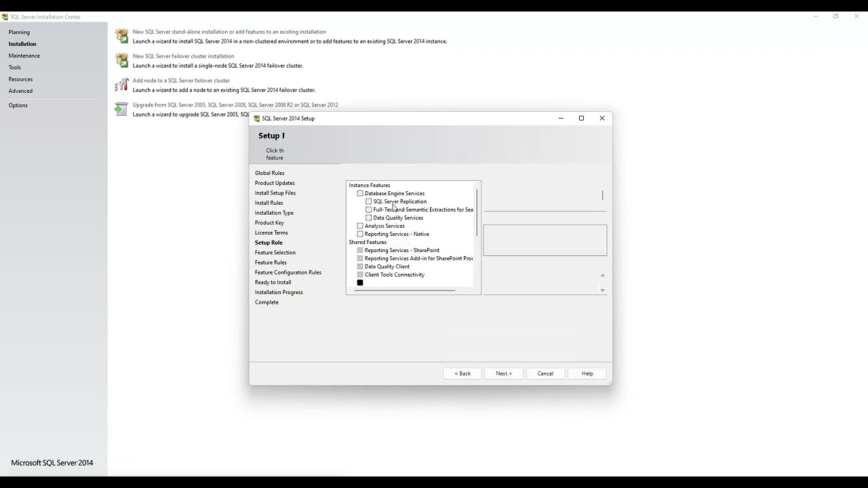Open New SQL Server failover cluster installation link
The height and width of the screenshot is (488, 868).
point(184,56)
